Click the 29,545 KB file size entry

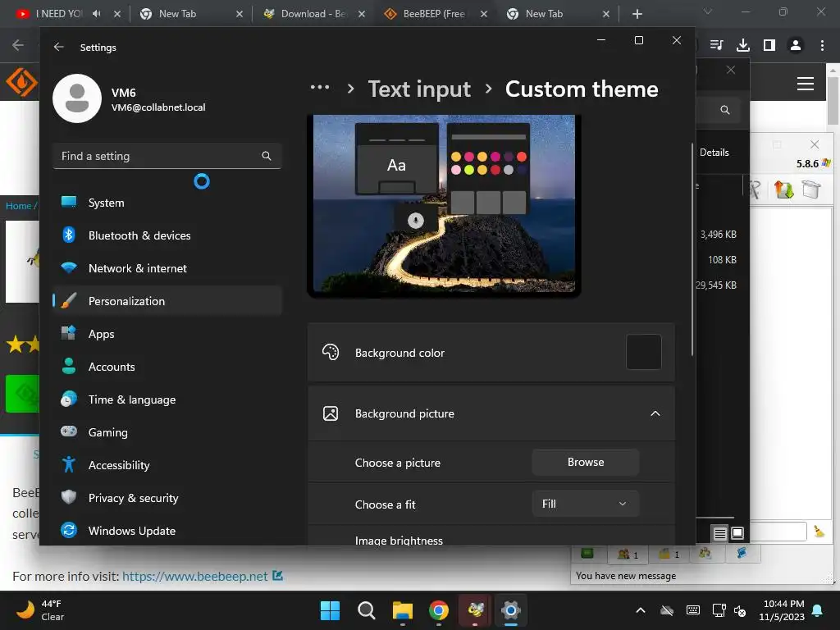715,285
